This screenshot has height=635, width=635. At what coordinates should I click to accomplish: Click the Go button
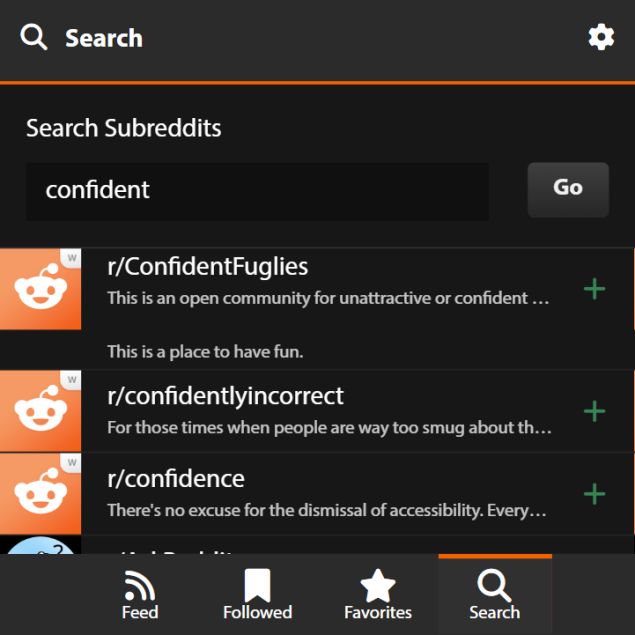(568, 190)
